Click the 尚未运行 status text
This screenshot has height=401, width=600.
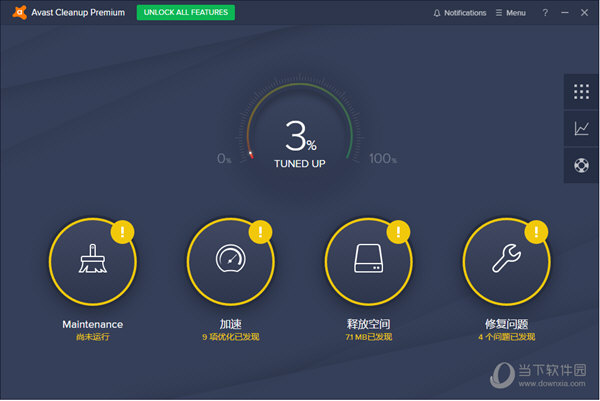pyautogui.click(x=93, y=337)
